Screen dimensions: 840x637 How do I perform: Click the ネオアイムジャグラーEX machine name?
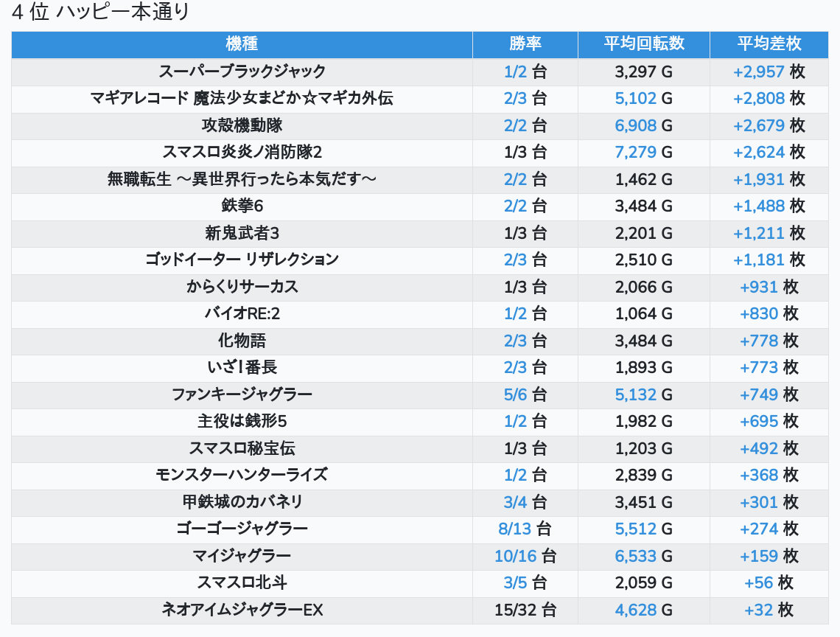tap(242, 610)
